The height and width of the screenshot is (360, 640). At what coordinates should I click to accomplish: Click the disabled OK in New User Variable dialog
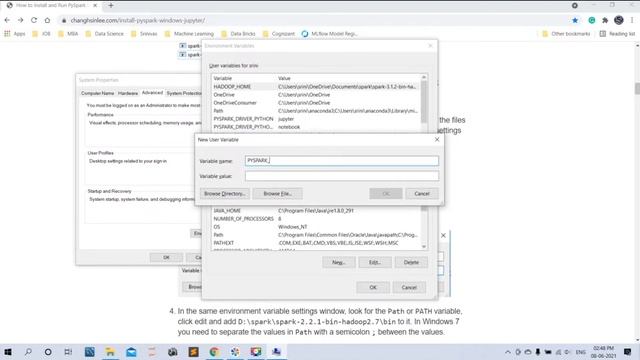coord(386,193)
